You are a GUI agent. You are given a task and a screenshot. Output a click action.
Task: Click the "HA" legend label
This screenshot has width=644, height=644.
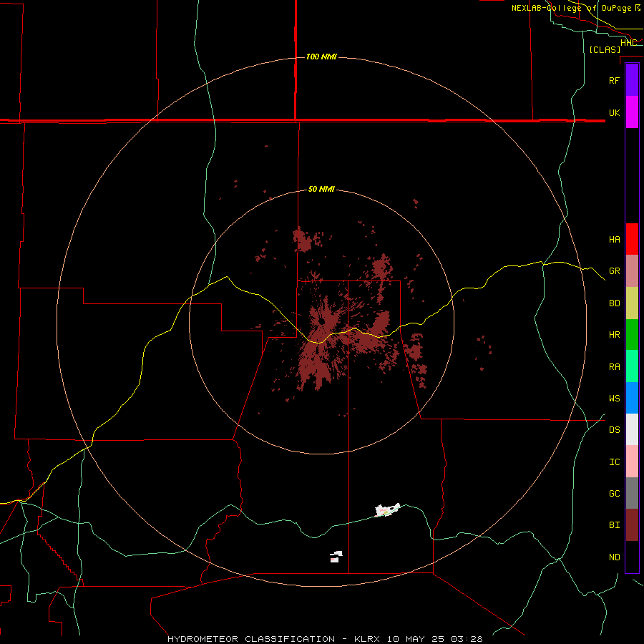(x=614, y=239)
